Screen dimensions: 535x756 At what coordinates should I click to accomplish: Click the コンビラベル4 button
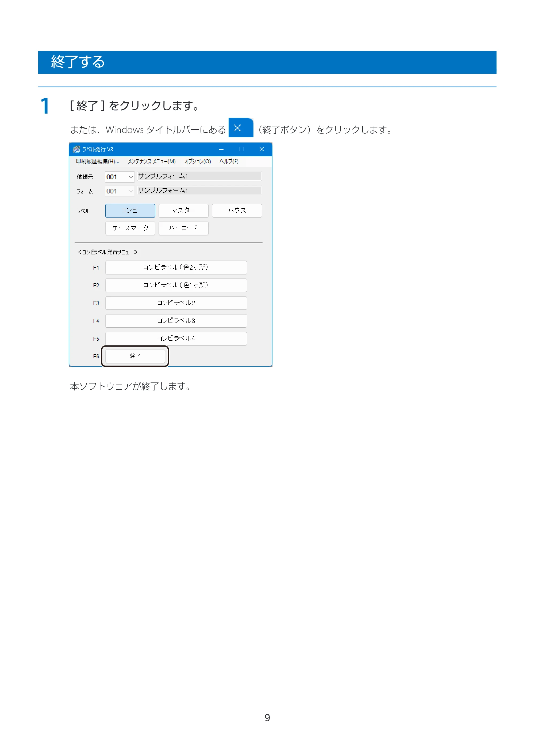pos(176,339)
